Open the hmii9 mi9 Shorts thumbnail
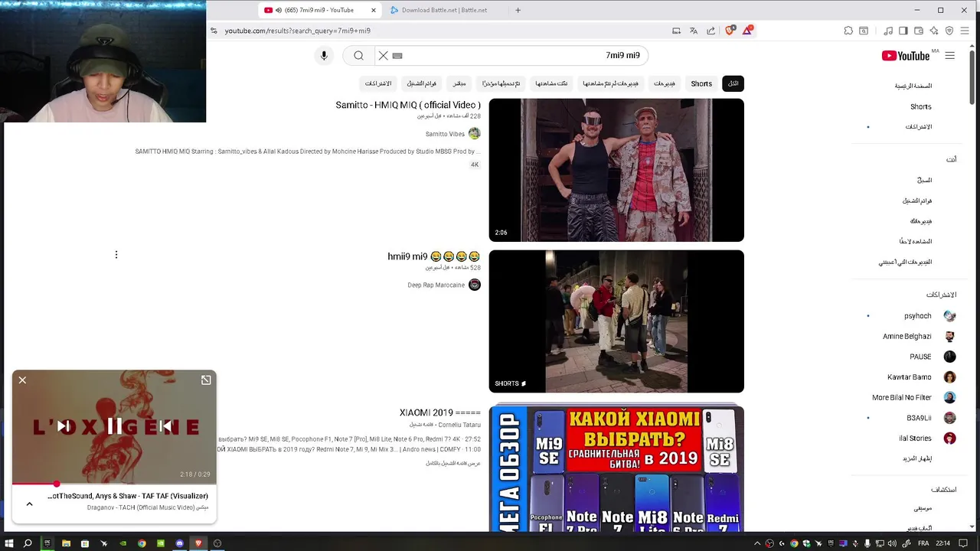 click(616, 321)
